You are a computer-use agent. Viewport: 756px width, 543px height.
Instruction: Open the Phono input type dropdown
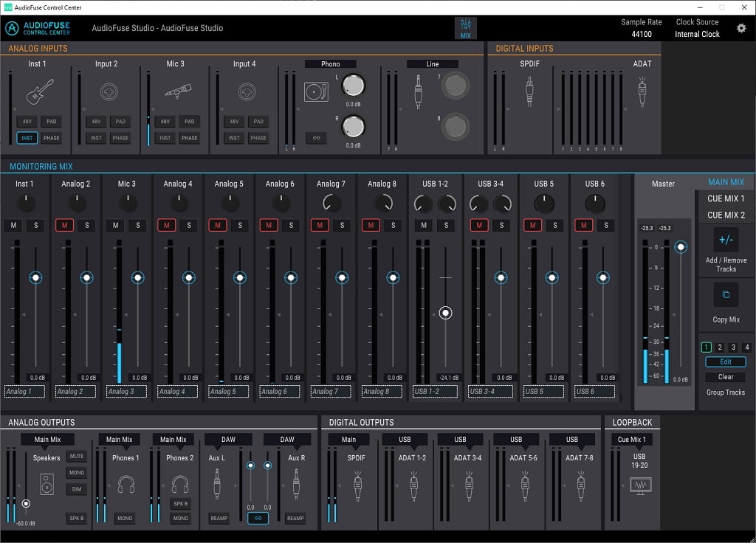(330, 63)
